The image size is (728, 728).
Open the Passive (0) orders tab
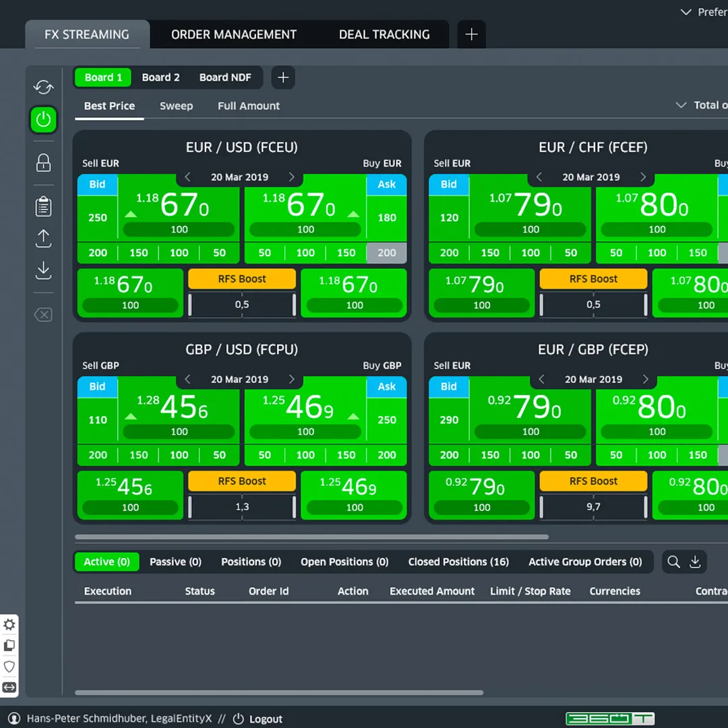click(x=175, y=562)
